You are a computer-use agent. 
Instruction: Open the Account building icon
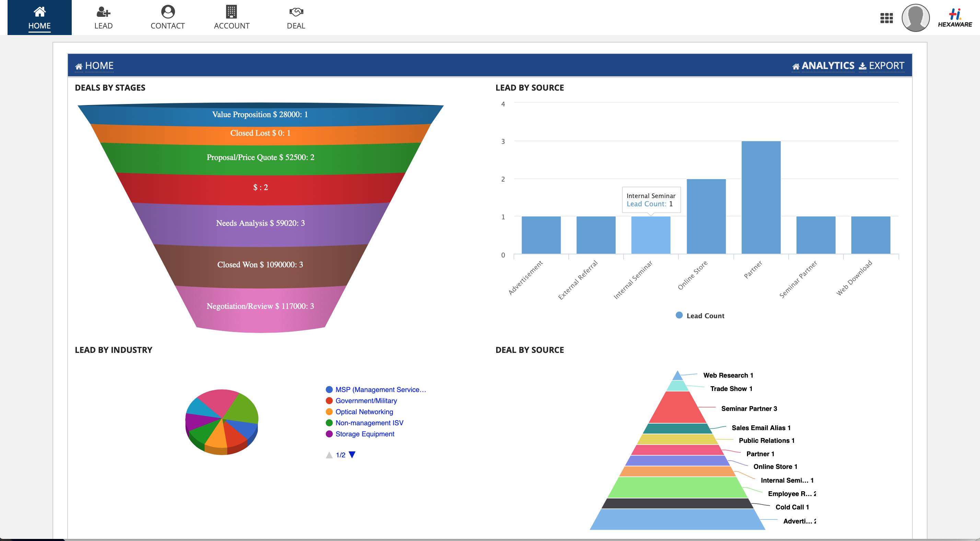click(x=231, y=12)
